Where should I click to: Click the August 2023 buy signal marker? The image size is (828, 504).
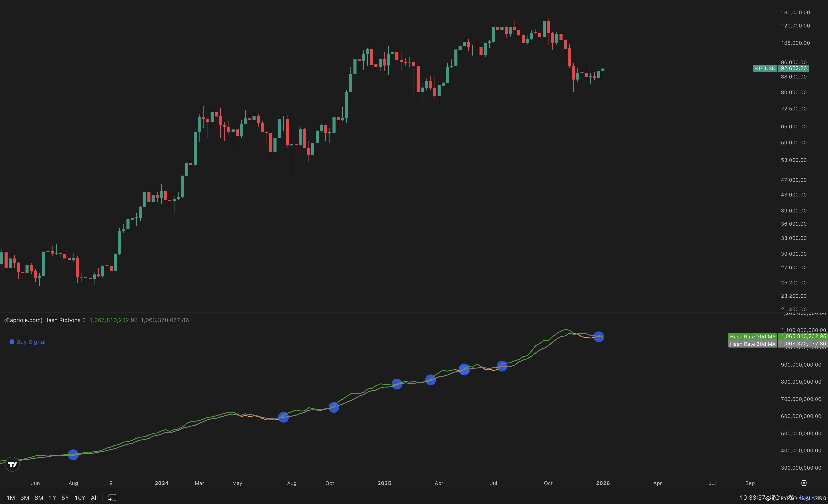[x=73, y=455]
